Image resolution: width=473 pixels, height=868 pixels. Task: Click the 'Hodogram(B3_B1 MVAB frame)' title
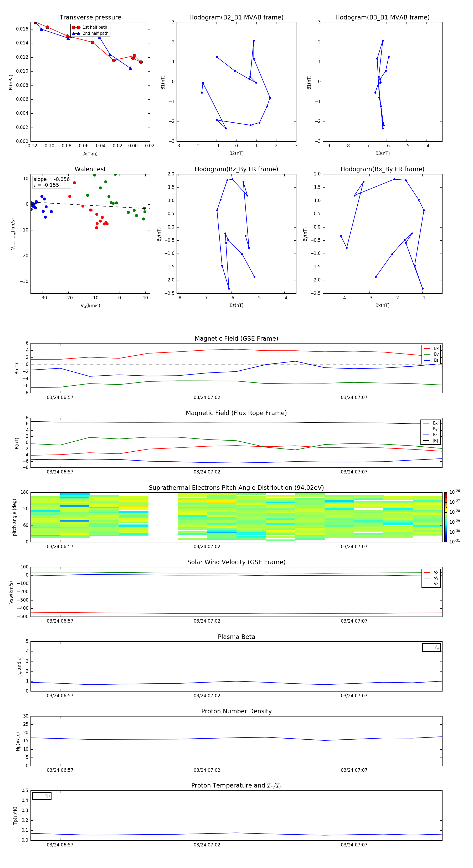tap(382, 18)
